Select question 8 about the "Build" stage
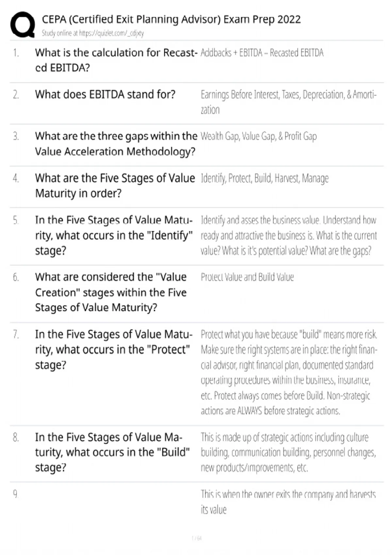This screenshot has width=392, height=556. click(113, 452)
